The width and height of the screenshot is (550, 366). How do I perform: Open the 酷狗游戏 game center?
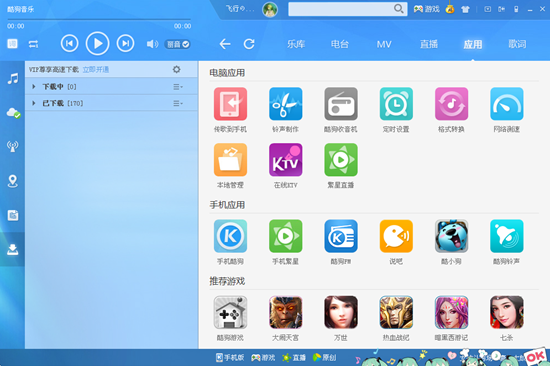230,312
